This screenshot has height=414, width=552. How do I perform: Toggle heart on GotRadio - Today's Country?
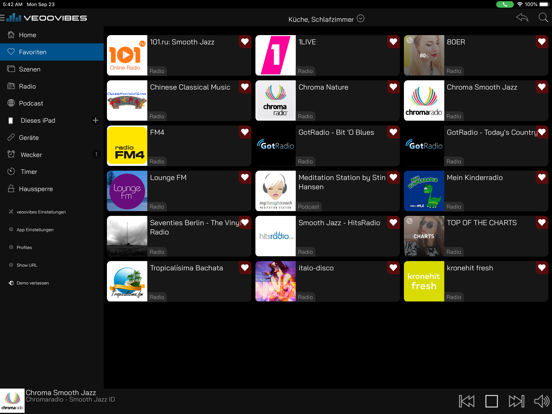click(542, 132)
